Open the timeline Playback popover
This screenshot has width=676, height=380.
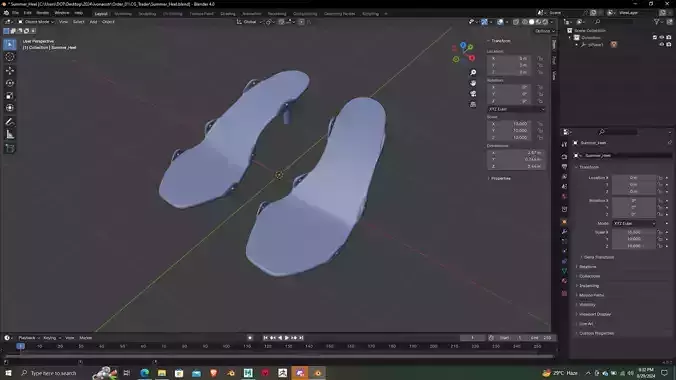pos(28,338)
